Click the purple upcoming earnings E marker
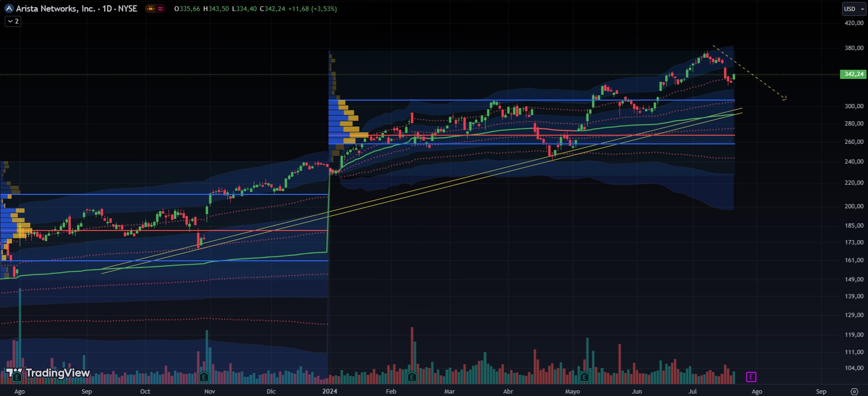Image resolution: width=868 pixels, height=396 pixels. click(x=751, y=377)
